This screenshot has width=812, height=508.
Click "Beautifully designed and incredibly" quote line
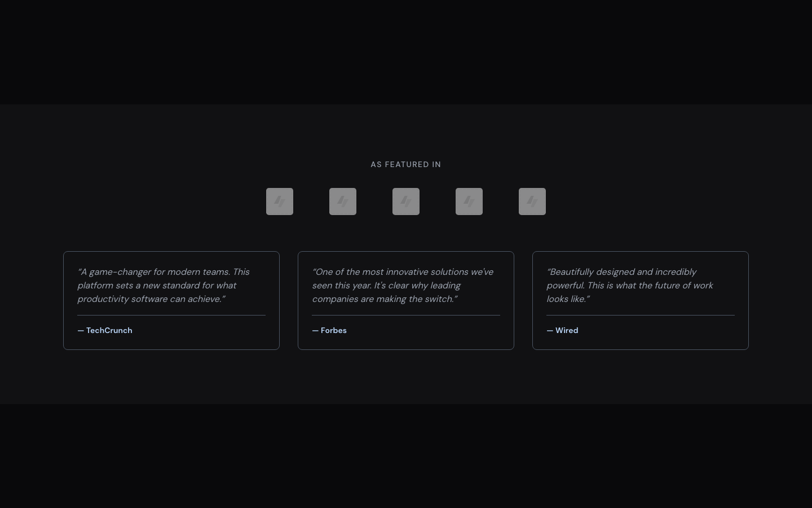point(621,272)
